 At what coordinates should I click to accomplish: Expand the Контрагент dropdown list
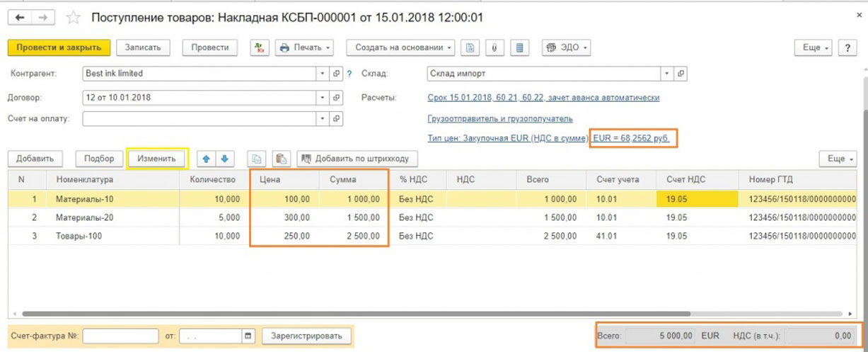(x=323, y=73)
